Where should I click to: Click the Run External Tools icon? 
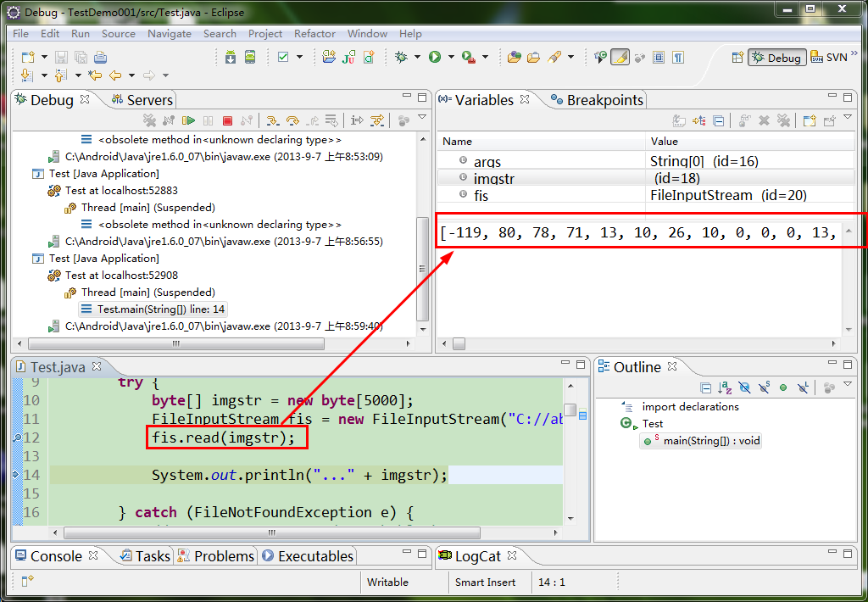click(469, 57)
